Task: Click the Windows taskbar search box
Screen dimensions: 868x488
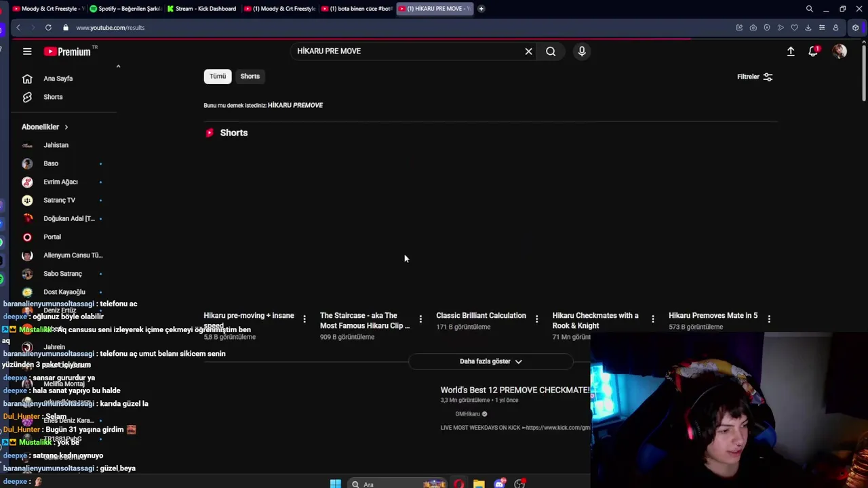Action: 397,483
